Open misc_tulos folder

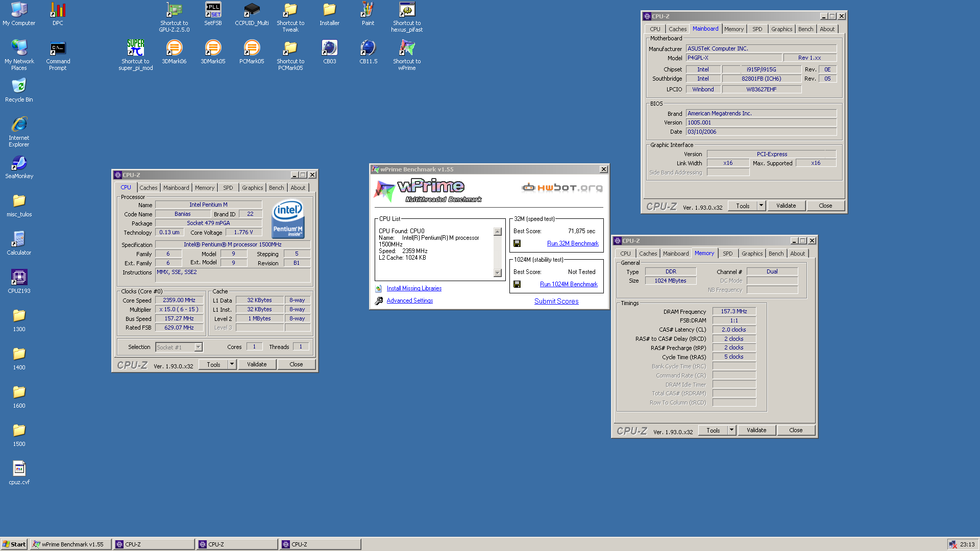[19, 205]
